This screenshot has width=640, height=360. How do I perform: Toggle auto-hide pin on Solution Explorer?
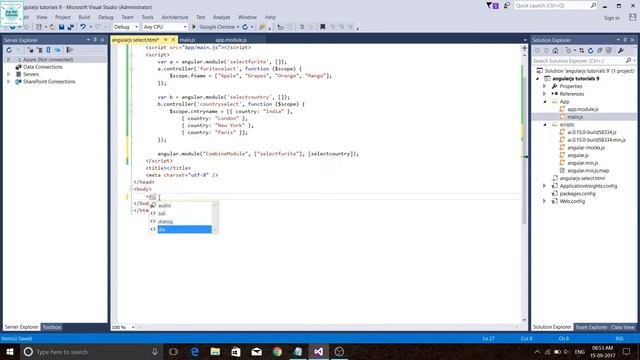[625, 40]
